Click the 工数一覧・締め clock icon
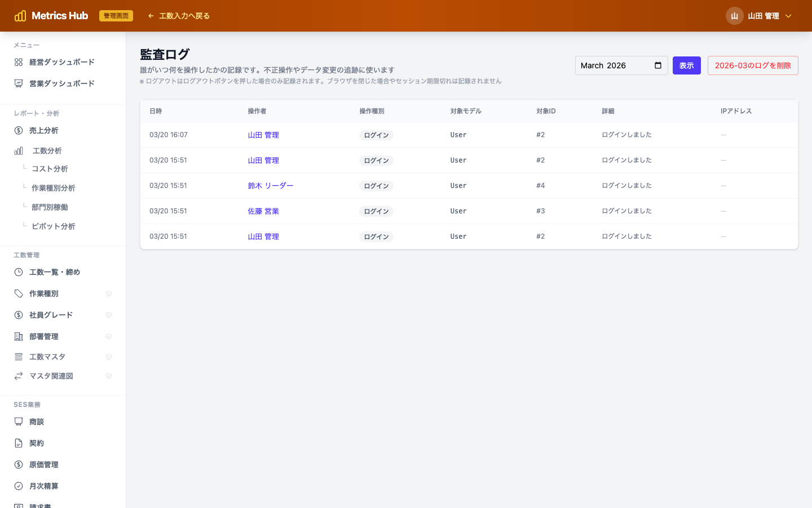The width and height of the screenshot is (812, 508). [19, 272]
